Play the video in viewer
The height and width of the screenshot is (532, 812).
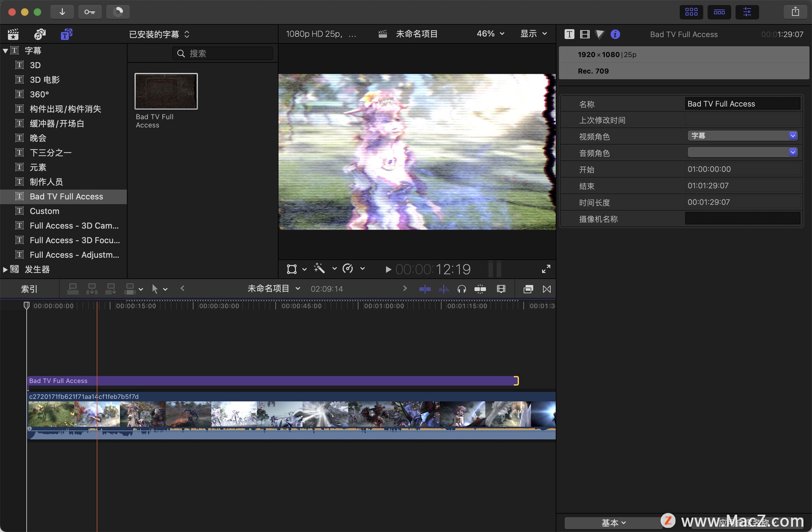click(x=388, y=269)
